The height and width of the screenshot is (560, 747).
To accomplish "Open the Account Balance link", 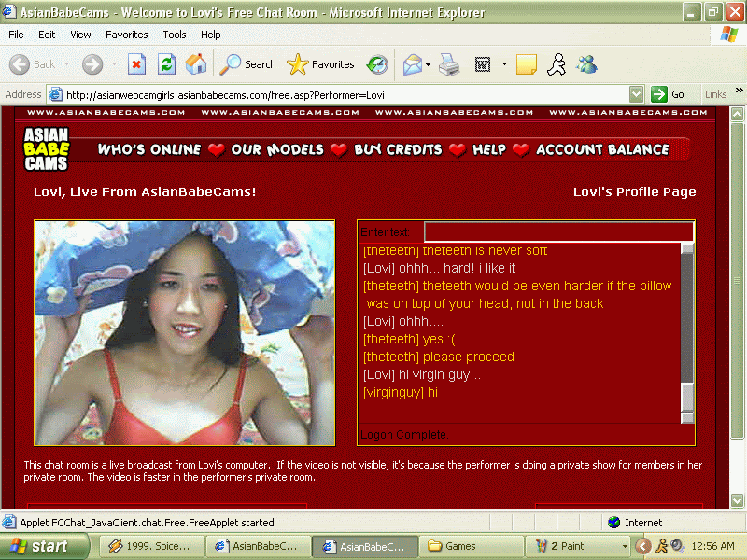I will [x=602, y=149].
